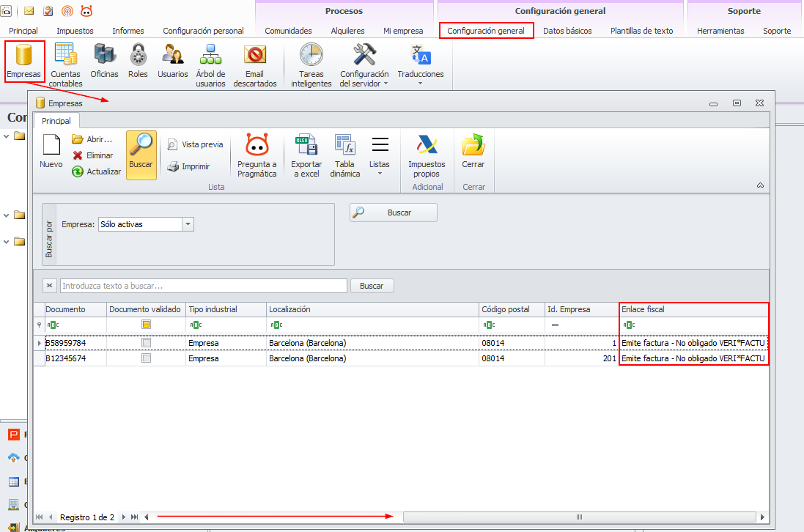Image resolution: width=804 pixels, height=532 pixels.
Task: Click the red mascot icon in title bar
Action: point(86,11)
